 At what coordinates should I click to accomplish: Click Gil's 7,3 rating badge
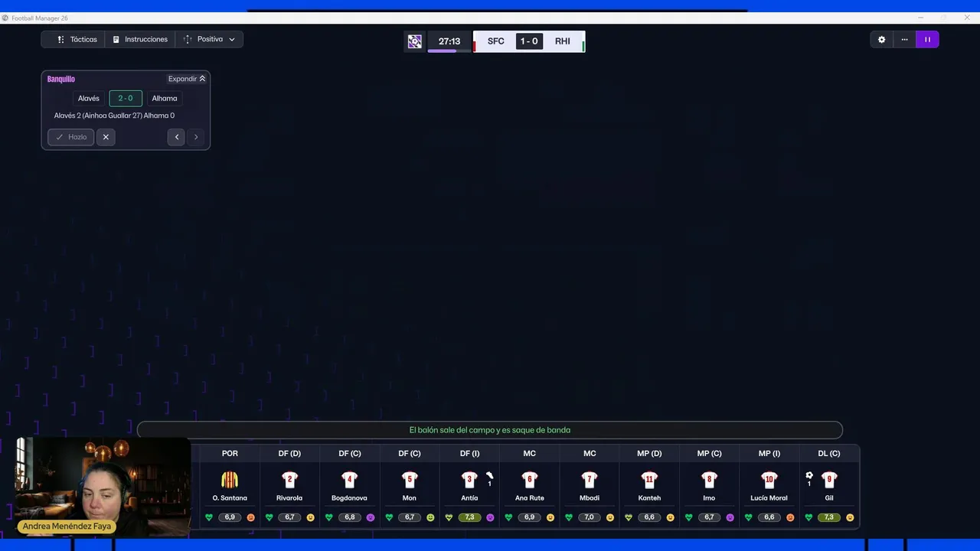(829, 517)
